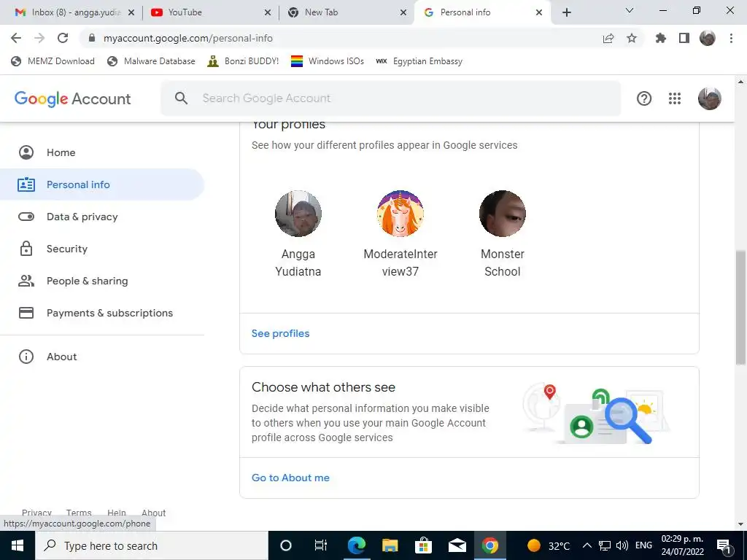Click the page vertical scrollbar thumb
The height and width of the screenshot is (560, 747).
740,308
